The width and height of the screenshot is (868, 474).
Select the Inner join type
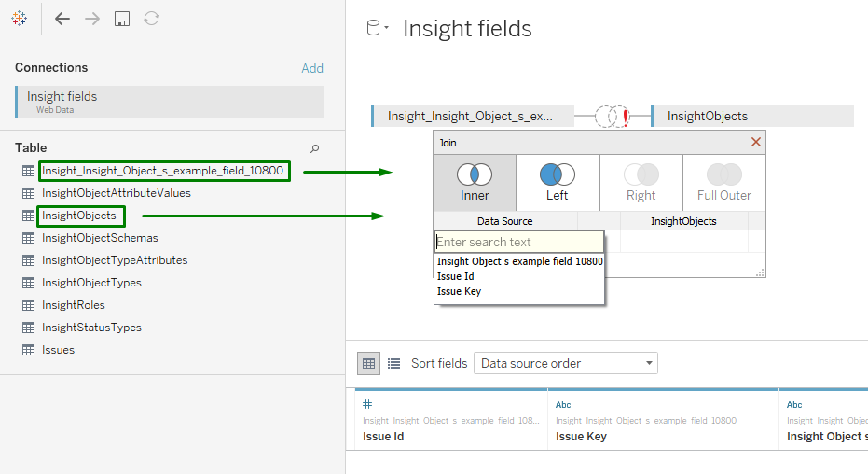[475, 182]
